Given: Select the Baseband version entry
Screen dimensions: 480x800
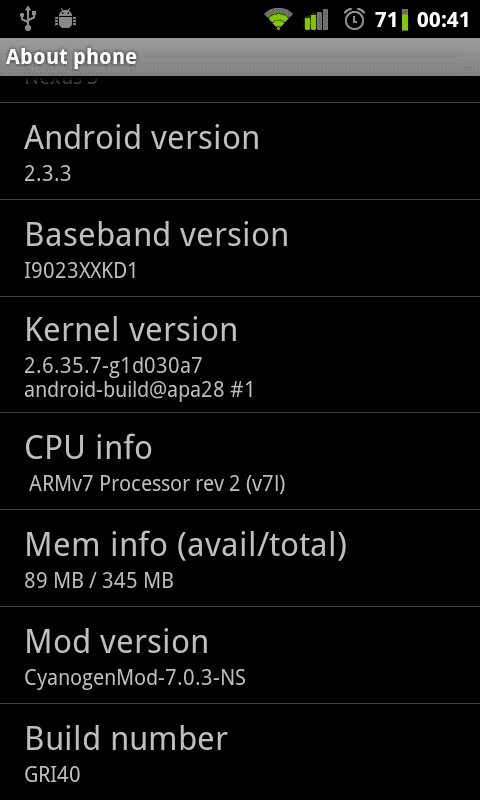Looking at the screenshot, I should coord(240,248).
